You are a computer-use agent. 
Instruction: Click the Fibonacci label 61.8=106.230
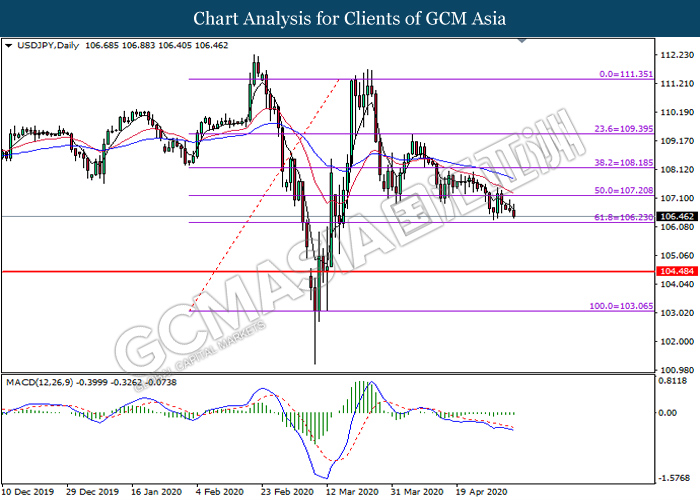tap(624, 217)
